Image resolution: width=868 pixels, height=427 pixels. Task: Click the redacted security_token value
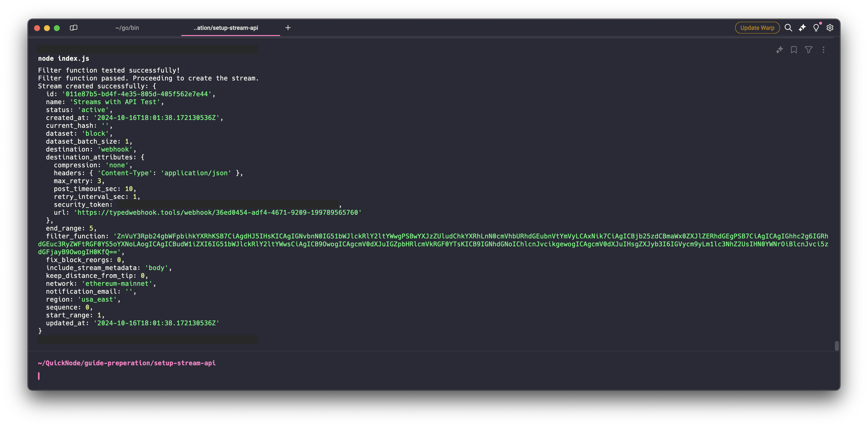(228, 204)
